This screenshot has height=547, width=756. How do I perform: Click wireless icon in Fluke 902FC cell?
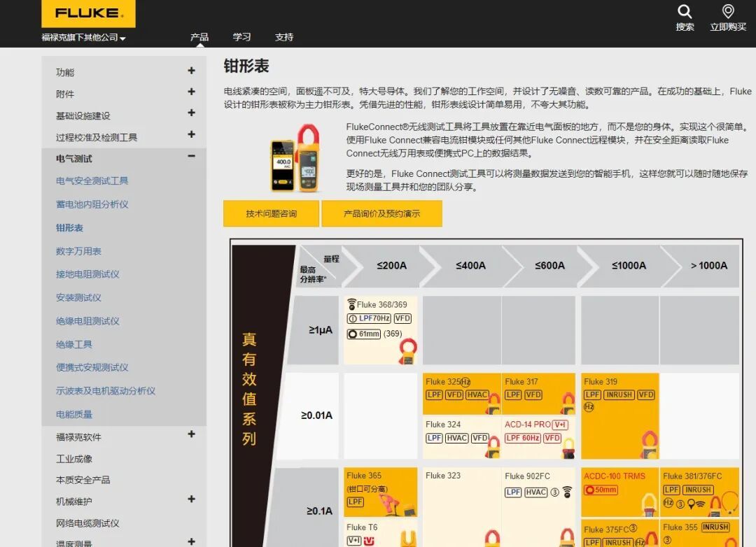click(568, 492)
